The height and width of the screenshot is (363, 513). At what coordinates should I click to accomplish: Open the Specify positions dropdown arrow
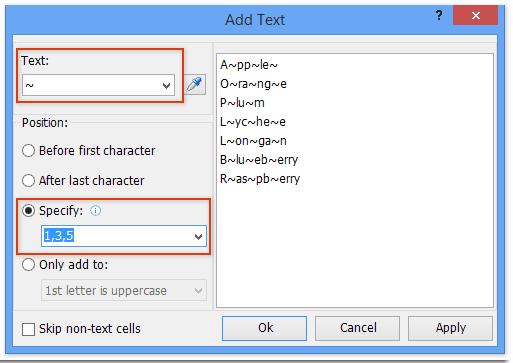tap(198, 237)
